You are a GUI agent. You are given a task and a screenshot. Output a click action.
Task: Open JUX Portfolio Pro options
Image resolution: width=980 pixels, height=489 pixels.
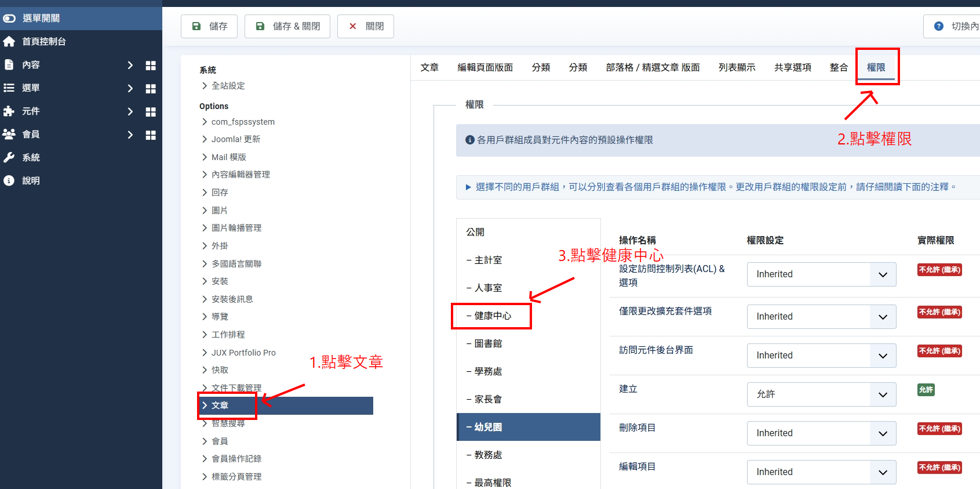[x=243, y=353]
